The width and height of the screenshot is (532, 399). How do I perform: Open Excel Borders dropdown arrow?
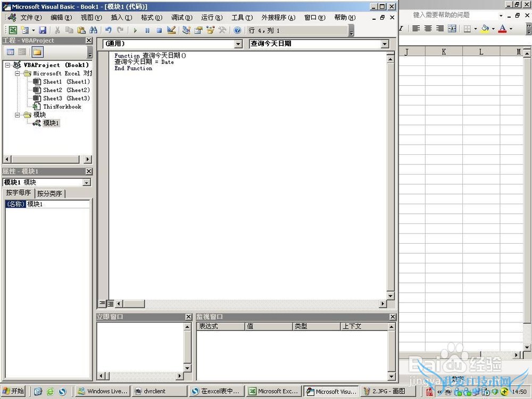475,29
